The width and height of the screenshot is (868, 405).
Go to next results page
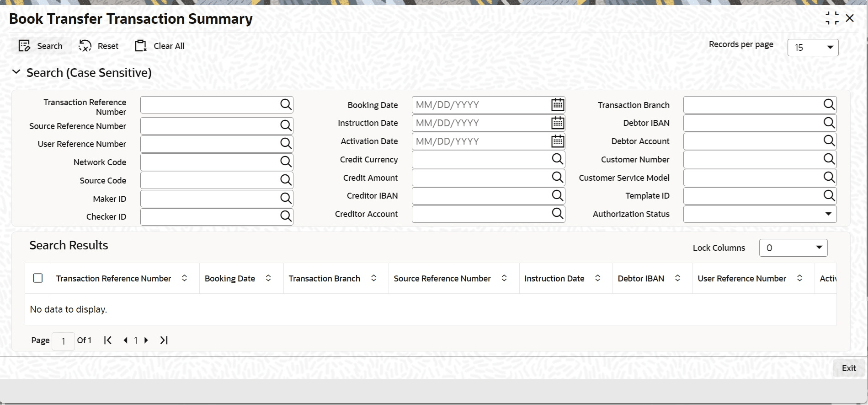tap(146, 340)
